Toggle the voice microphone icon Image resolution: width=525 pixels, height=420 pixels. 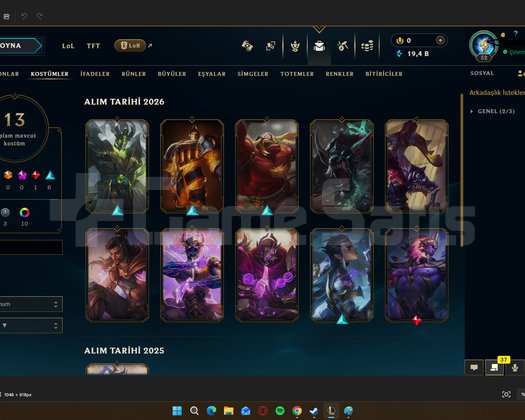point(515,368)
